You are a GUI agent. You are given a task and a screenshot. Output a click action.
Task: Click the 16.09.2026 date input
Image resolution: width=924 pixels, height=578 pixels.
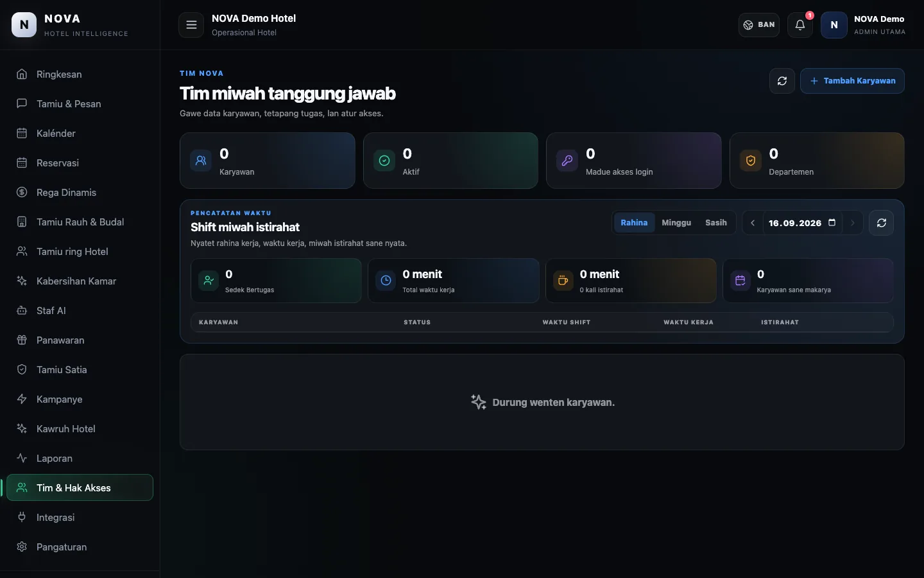(802, 223)
